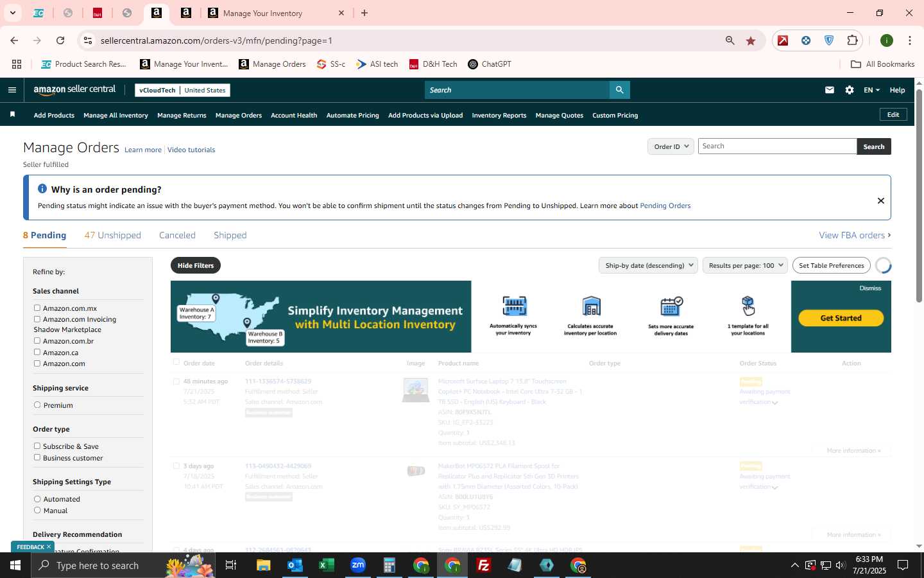Screen dimensions: 924x578
Task: Open the FileZilla taskbar icon
Action: pos(484,565)
